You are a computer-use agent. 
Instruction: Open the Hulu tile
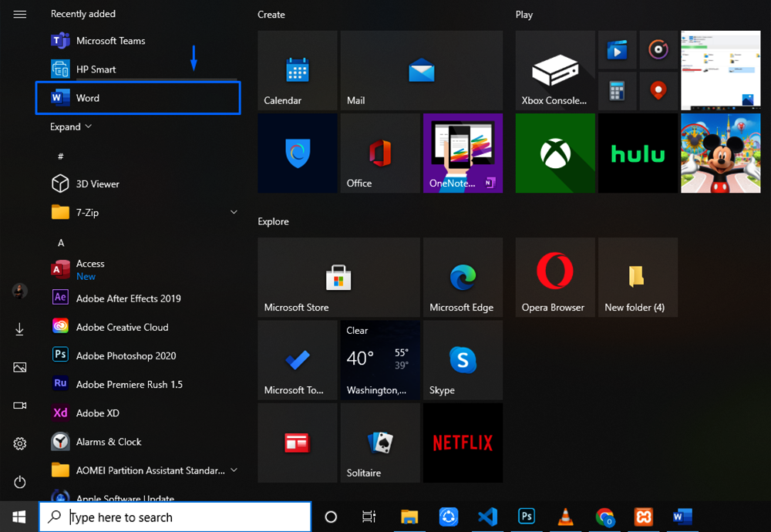(638, 153)
